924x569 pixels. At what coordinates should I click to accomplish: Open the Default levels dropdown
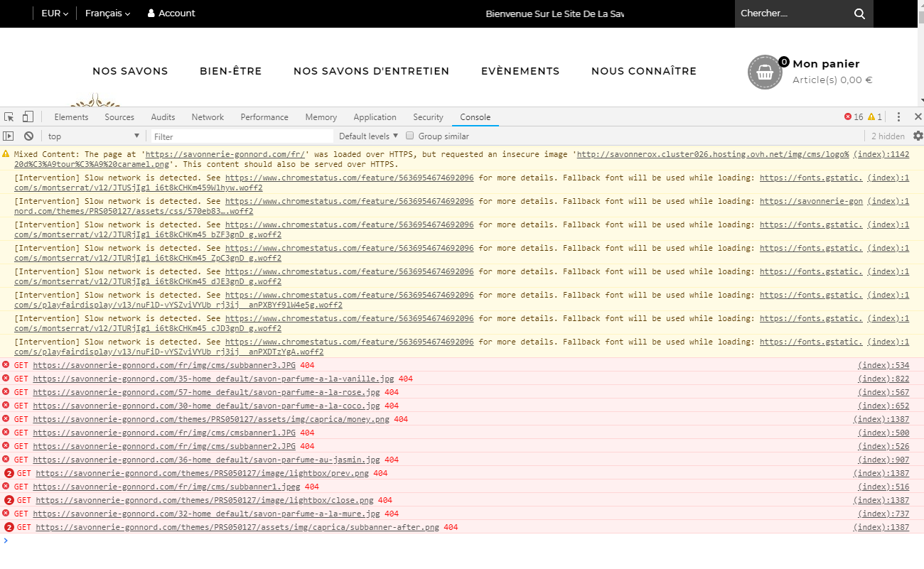(x=367, y=136)
